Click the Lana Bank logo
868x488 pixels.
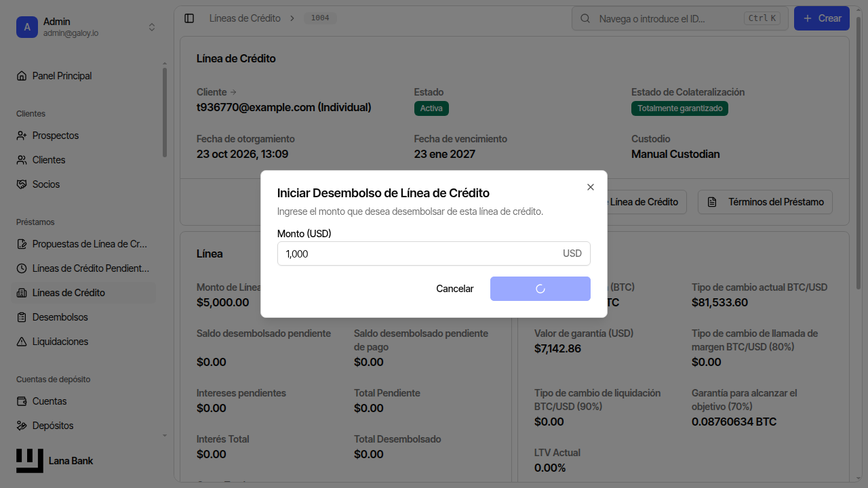pos(30,461)
